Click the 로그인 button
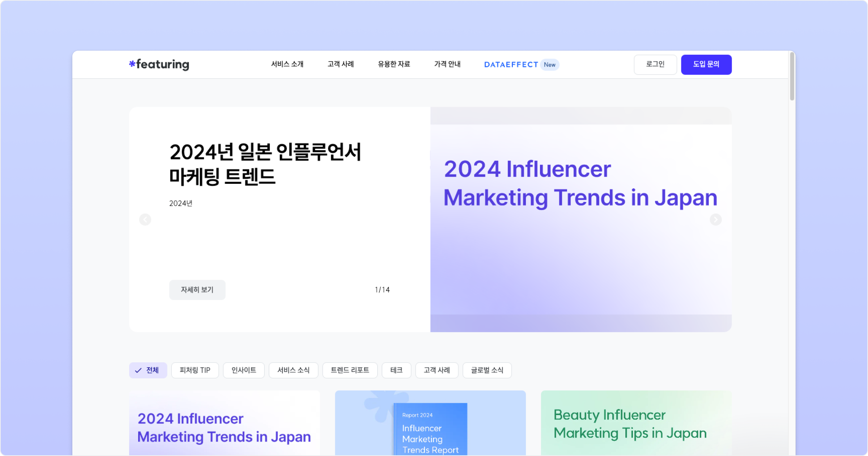Screen dimensions: 868x456 pyautogui.click(x=655, y=64)
